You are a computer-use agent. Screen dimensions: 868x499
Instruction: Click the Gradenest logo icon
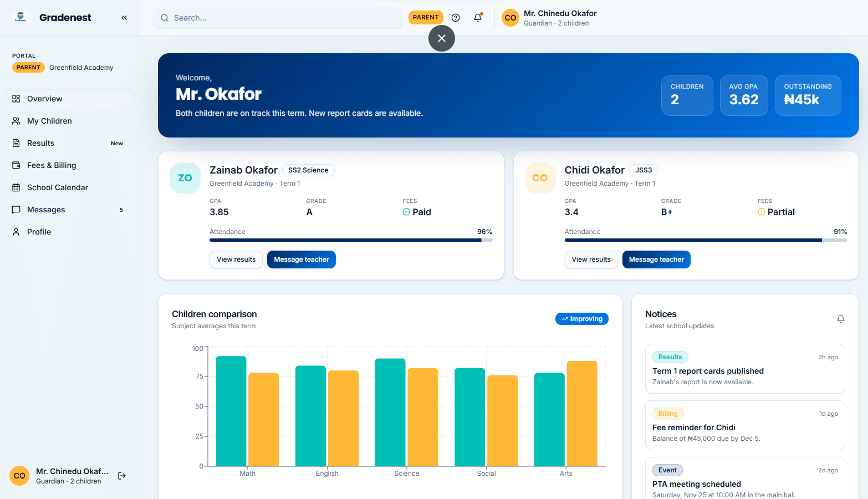[21, 17]
